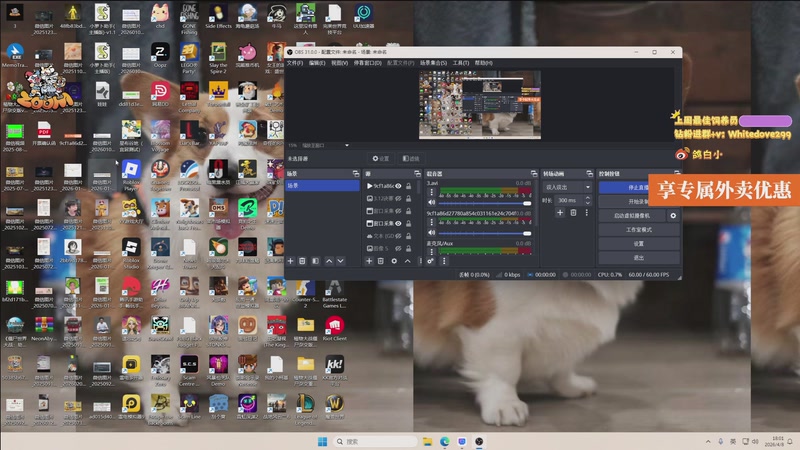
Task: Undock the 转场动画 panel with its float icon
Action: click(x=589, y=174)
